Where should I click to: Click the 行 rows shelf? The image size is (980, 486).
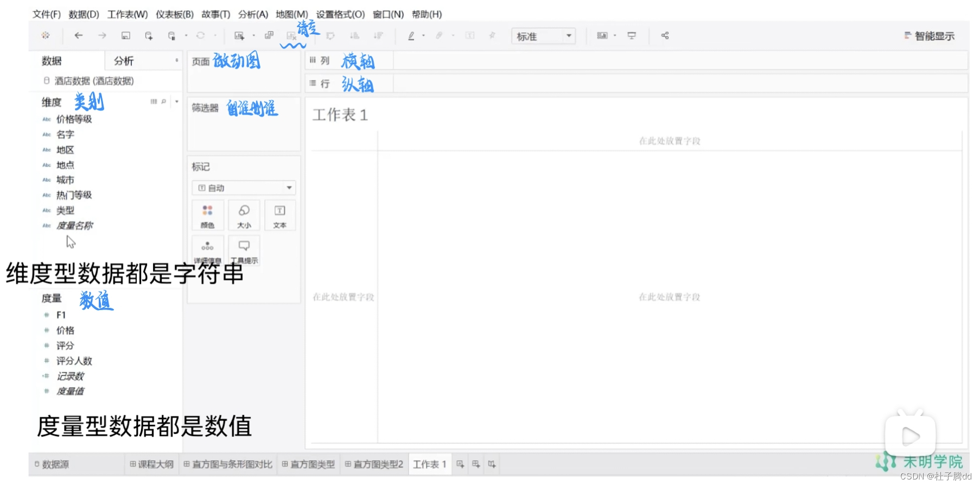[x=637, y=83]
